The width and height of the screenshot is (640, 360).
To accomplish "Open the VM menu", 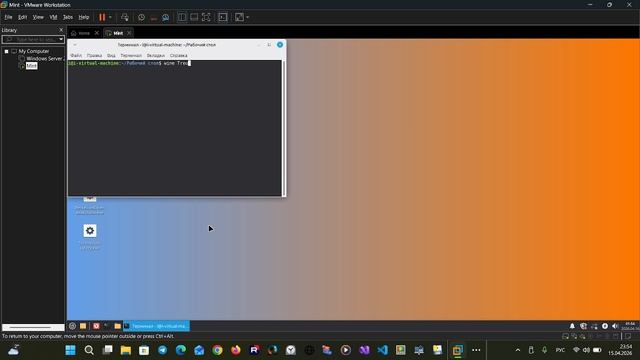I will click(x=53, y=17).
